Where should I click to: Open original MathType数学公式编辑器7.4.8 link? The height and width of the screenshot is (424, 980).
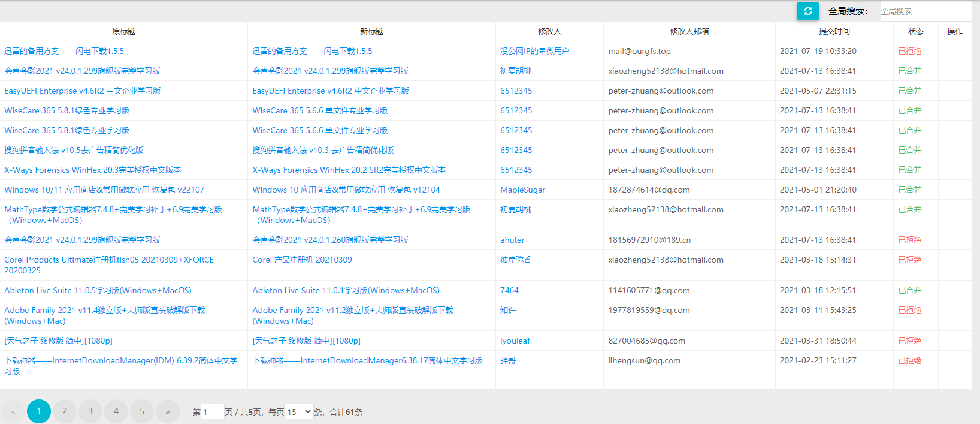113,215
